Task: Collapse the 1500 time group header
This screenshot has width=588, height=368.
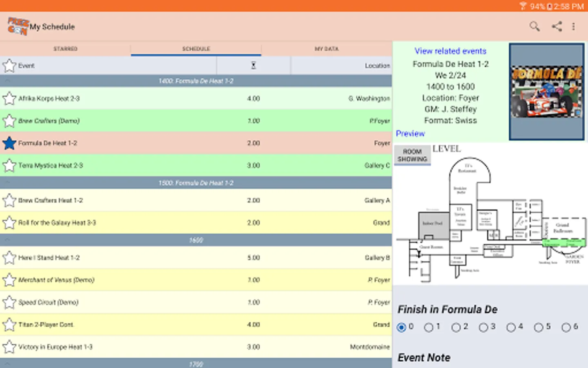Action: 196,183
